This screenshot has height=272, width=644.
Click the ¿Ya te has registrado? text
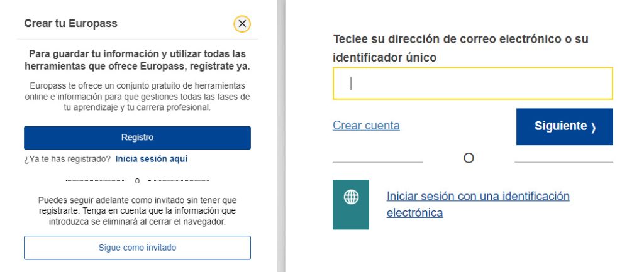[x=67, y=159]
